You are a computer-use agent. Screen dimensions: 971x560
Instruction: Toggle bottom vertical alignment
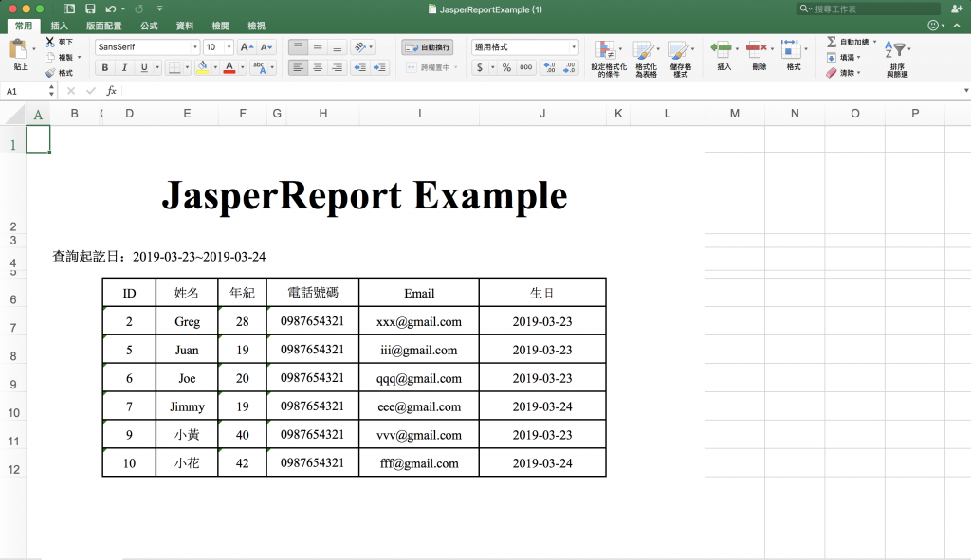[x=338, y=47]
